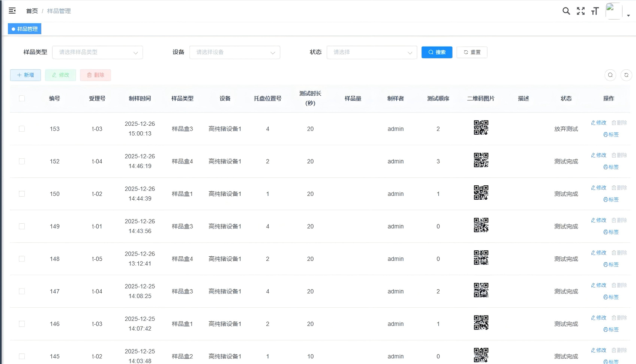Expand the 样品类型 dropdown
This screenshot has height=364, width=636.
(98, 52)
